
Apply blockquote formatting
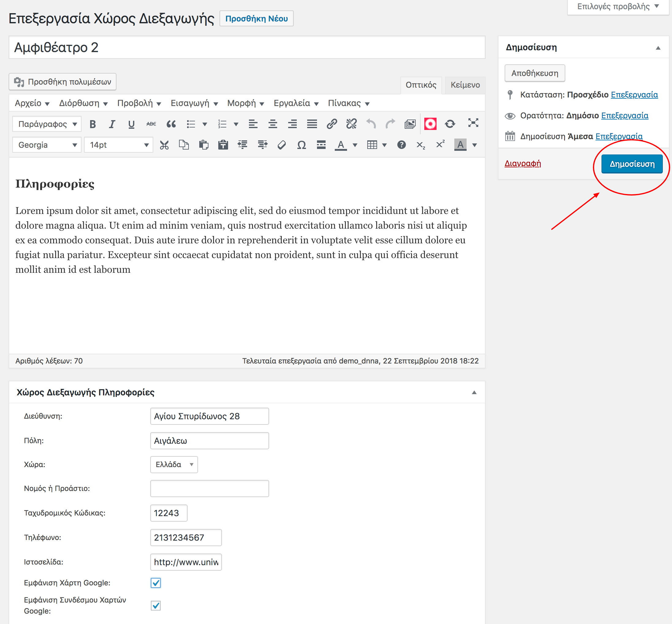coord(171,124)
